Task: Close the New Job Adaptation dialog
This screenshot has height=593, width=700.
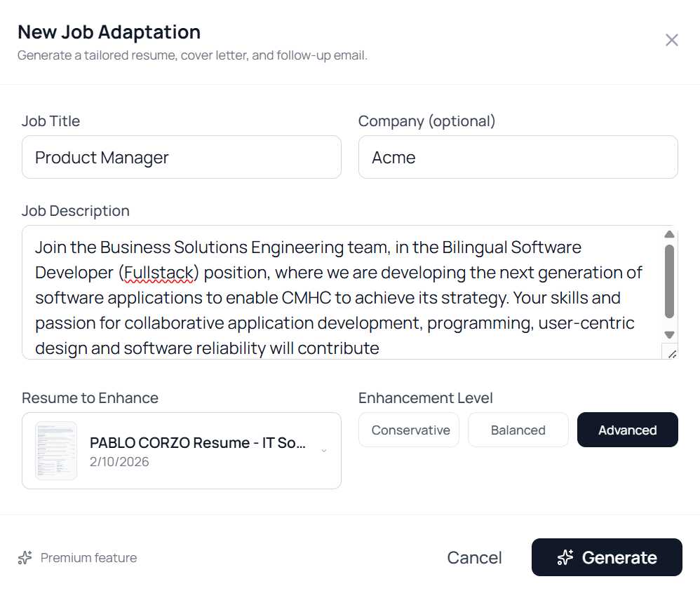Action: (671, 40)
